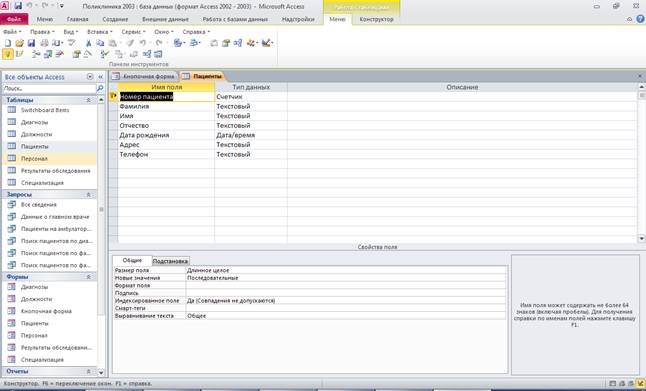Switch to Работа с базами данных tab

tap(235, 19)
